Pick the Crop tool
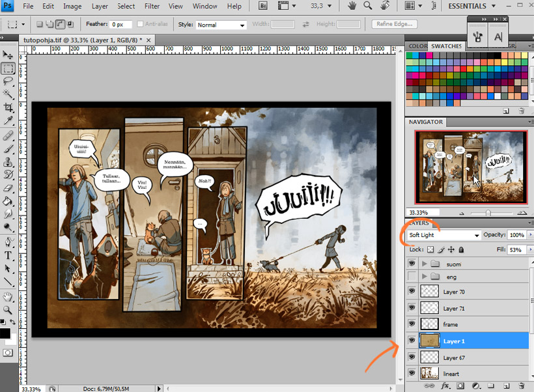The width and height of the screenshot is (534, 392). coord(8,107)
